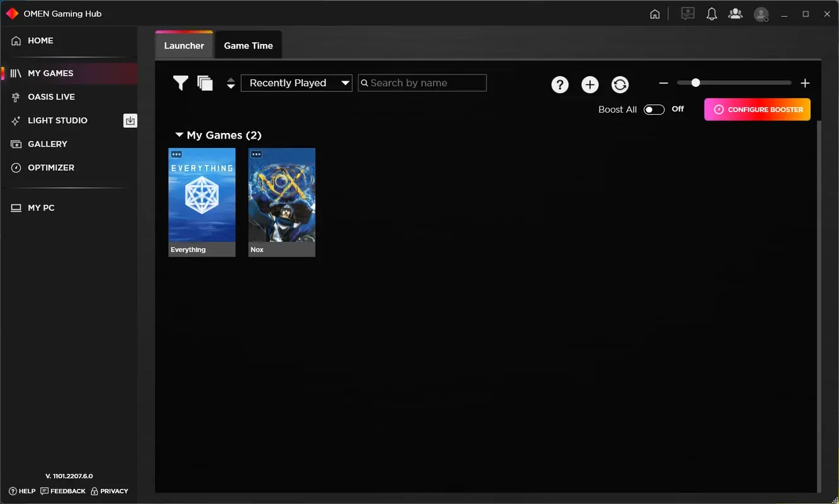Open help via the question mark icon
Image resolution: width=839 pixels, height=504 pixels.
coord(560,84)
